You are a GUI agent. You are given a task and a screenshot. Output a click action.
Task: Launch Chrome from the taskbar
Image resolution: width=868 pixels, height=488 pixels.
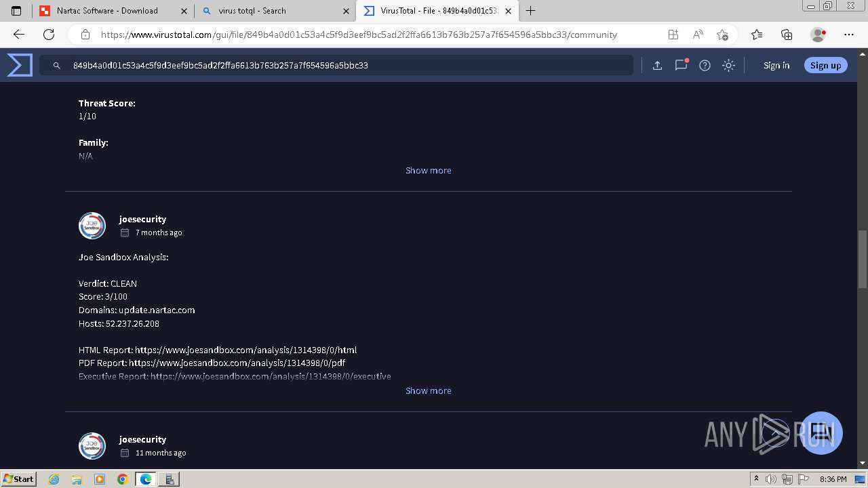[123, 479]
